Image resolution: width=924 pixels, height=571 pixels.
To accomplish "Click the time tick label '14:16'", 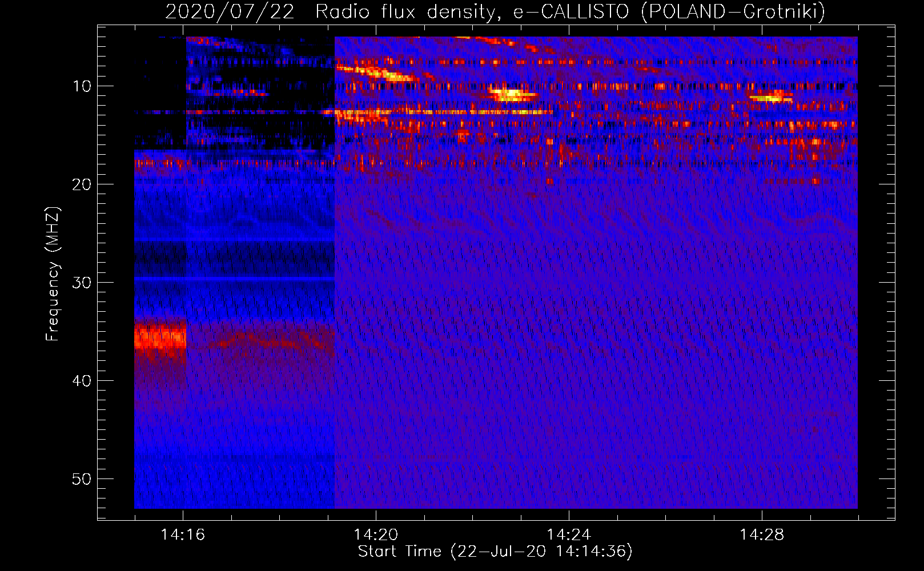I will tap(183, 535).
